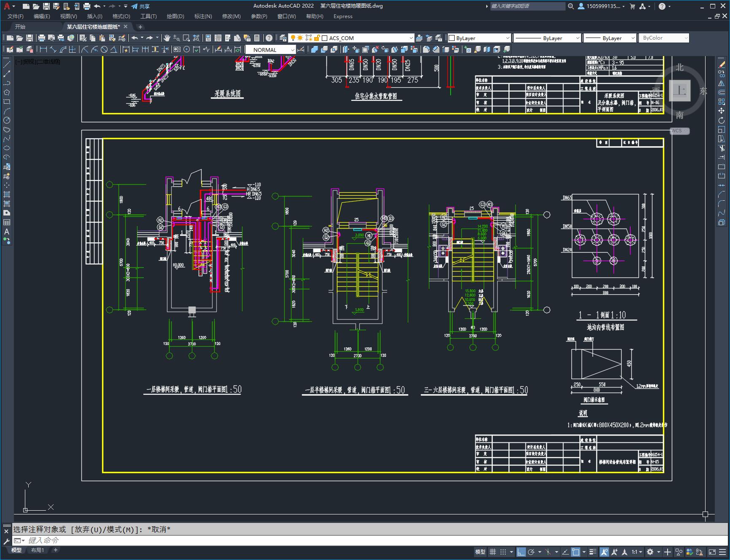
Task: Toggle the drawing grid display in status bar
Action: pyautogui.click(x=493, y=552)
